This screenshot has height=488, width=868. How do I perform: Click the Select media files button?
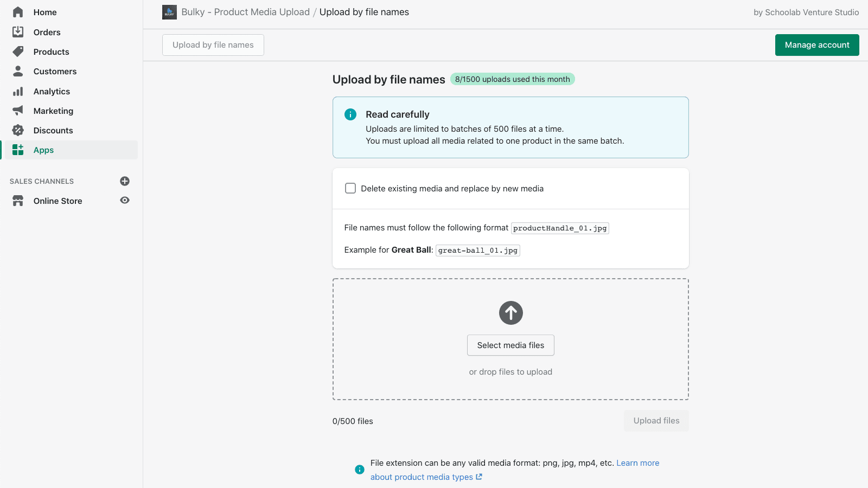510,345
